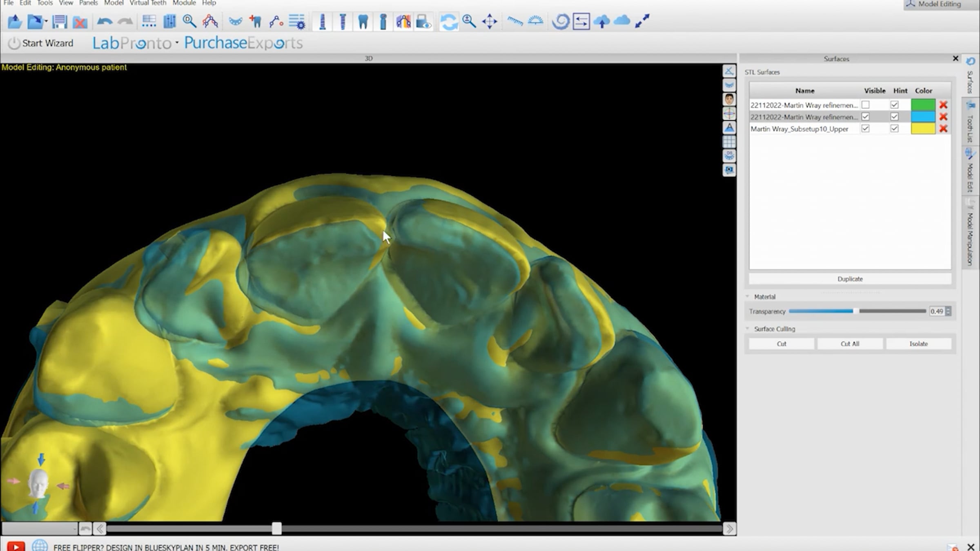Collapse the Material section
This screenshot has height=551, width=980.
(748, 297)
